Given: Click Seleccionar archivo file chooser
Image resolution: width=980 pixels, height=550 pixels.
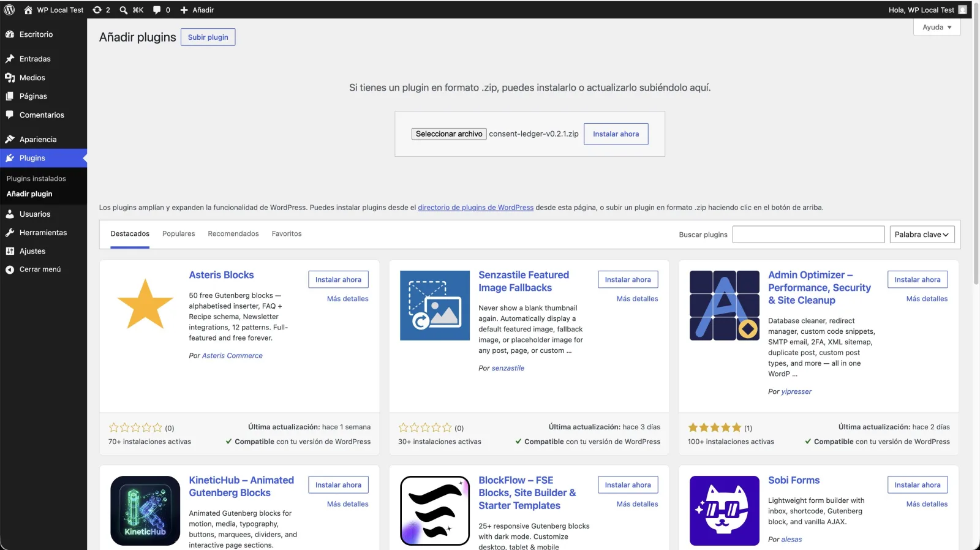Looking at the screenshot, I should [x=449, y=134].
